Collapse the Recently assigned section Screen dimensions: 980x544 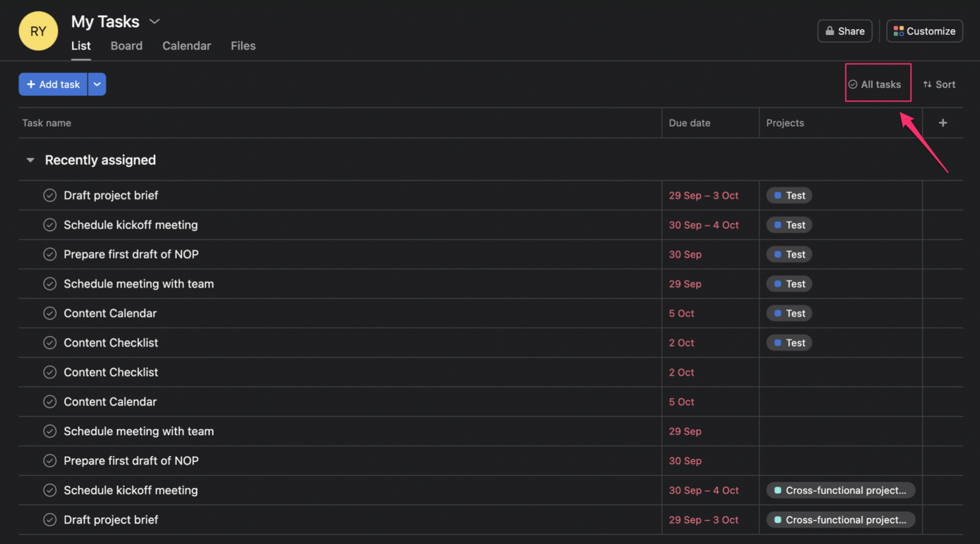point(30,160)
